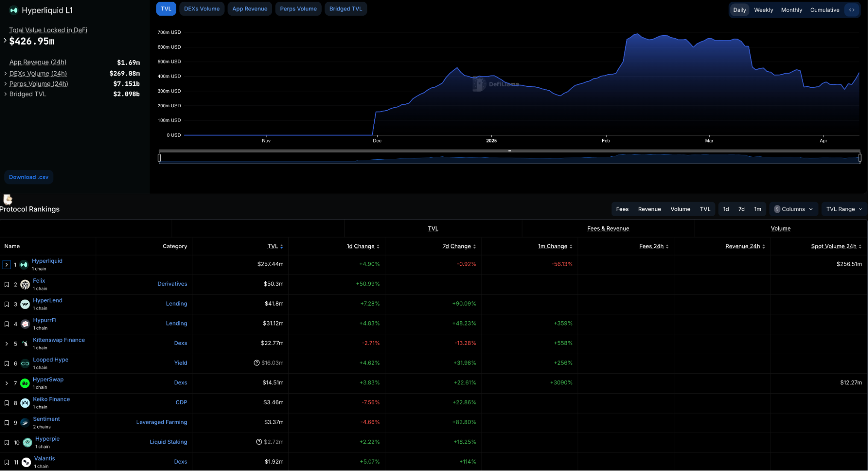This screenshot has width=868, height=471.
Task: Download the .csv file
Action: pos(29,177)
